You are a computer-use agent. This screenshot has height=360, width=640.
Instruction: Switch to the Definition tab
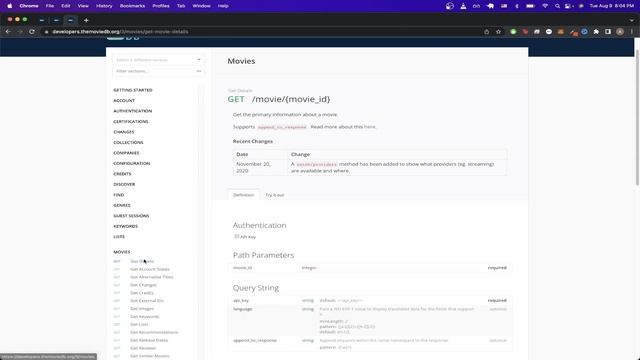243,195
